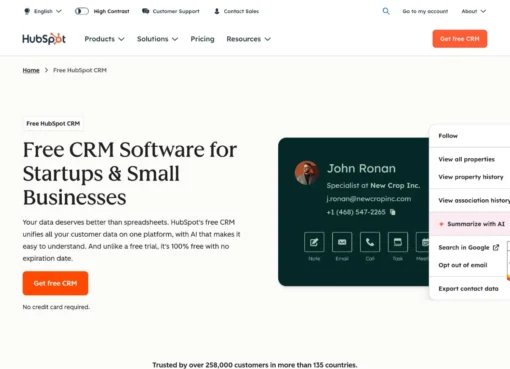Expand the Products menu
This screenshot has width=510, height=369.
point(104,39)
